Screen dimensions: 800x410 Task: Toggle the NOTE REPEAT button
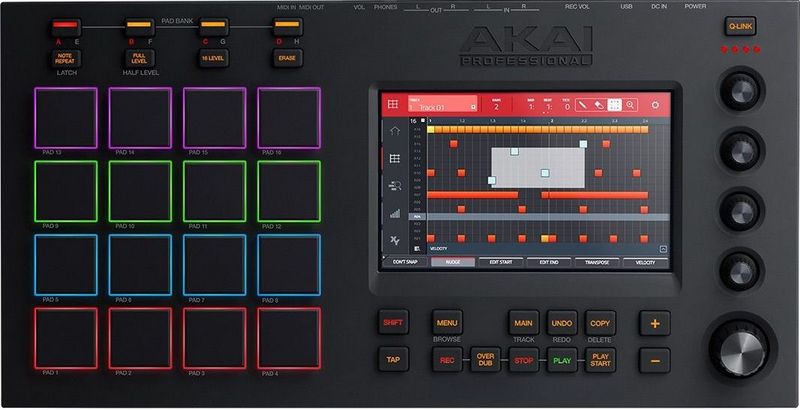[65, 58]
